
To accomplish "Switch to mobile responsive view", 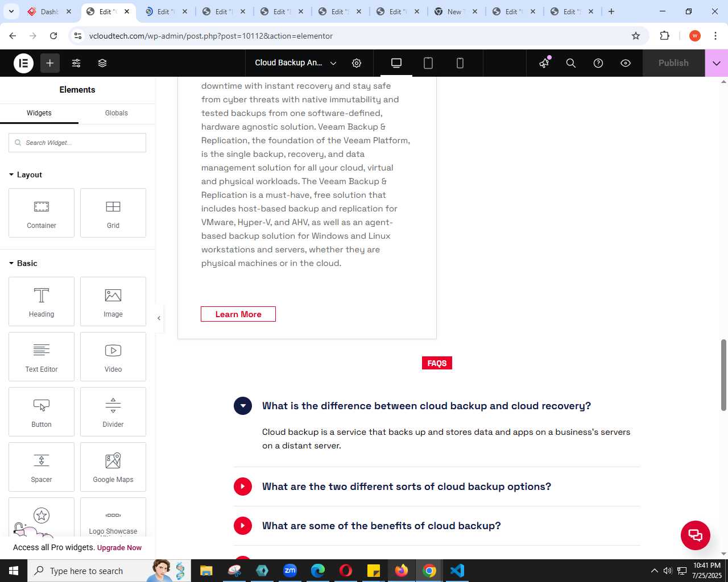I will [x=460, y=63].
